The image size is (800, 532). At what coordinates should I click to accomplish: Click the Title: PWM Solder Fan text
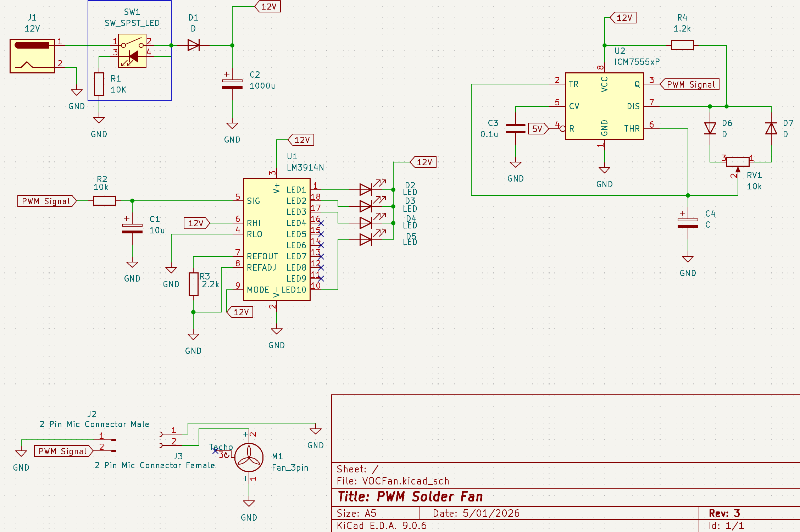[410, 497]
